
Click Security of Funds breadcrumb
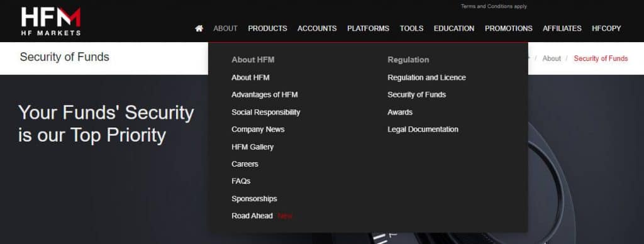pos(601,58)
